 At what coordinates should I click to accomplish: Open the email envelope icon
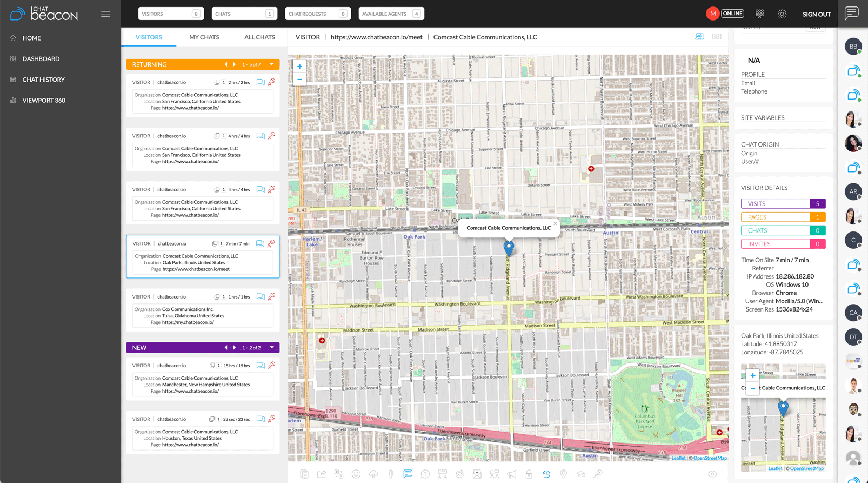click(477, 474)
